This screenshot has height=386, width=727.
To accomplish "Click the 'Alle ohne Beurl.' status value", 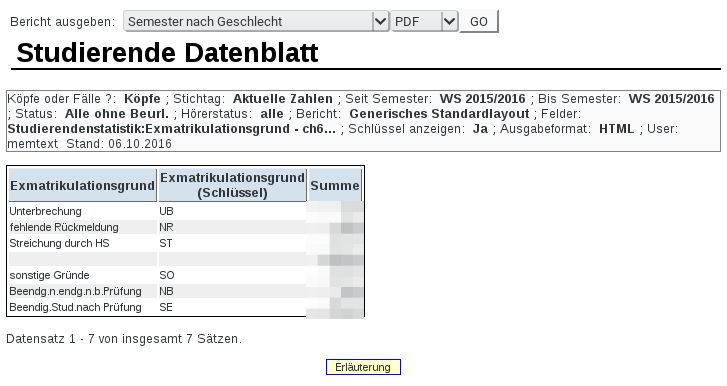I will click(117, 114).
